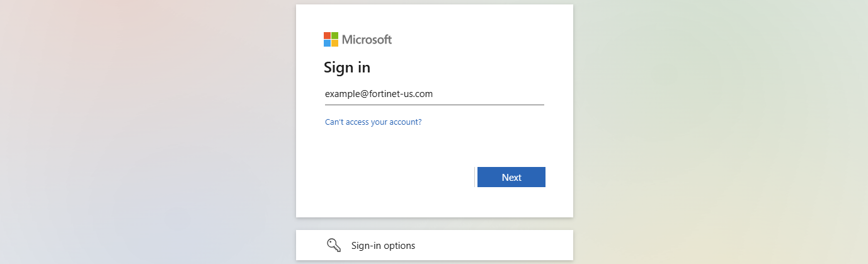Click the key icon for sign-in options
Viewport: 868px width, 264px height.
pos(334,245)
